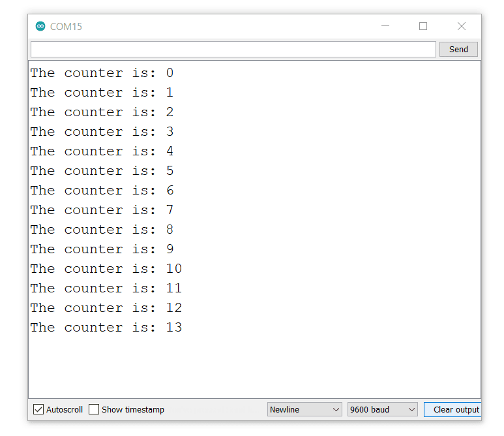Image resolution: width=504 pixels, height=436 pixels.
Task: Uncheck the Autoscroll checkbox
Action: click(38, 409)
